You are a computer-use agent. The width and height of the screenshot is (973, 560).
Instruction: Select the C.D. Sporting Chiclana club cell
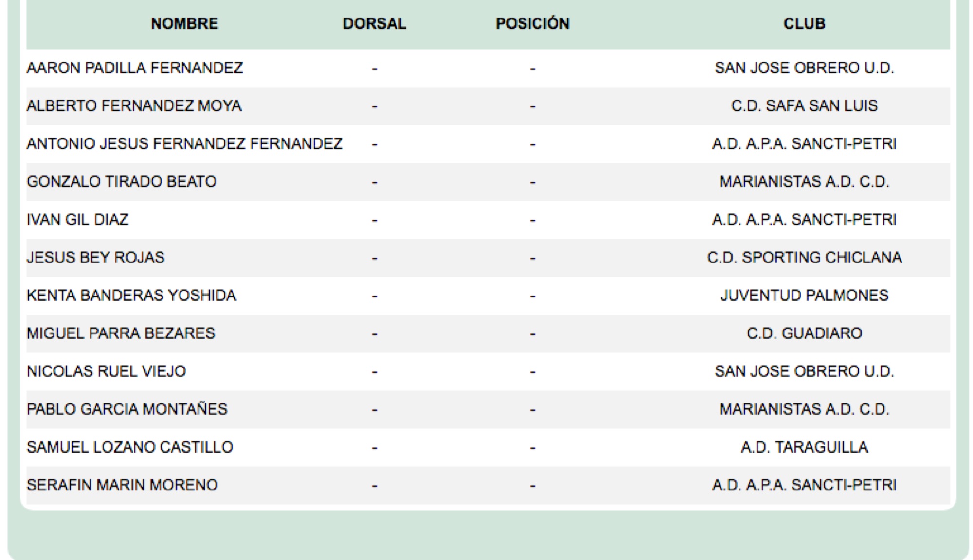804,258
